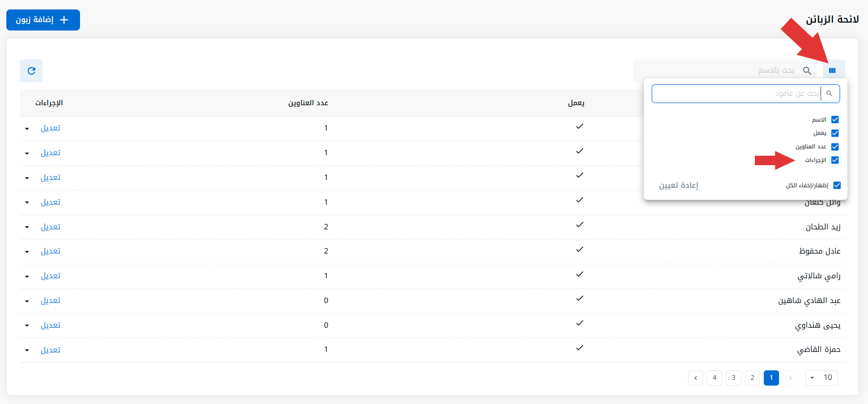Click the magnifier icon in name search

[807, 70]
